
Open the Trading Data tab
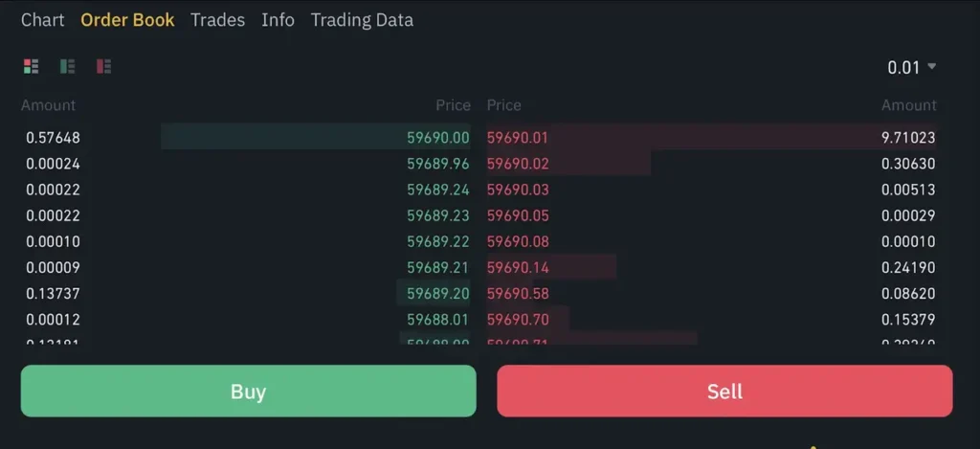(362, 20)
